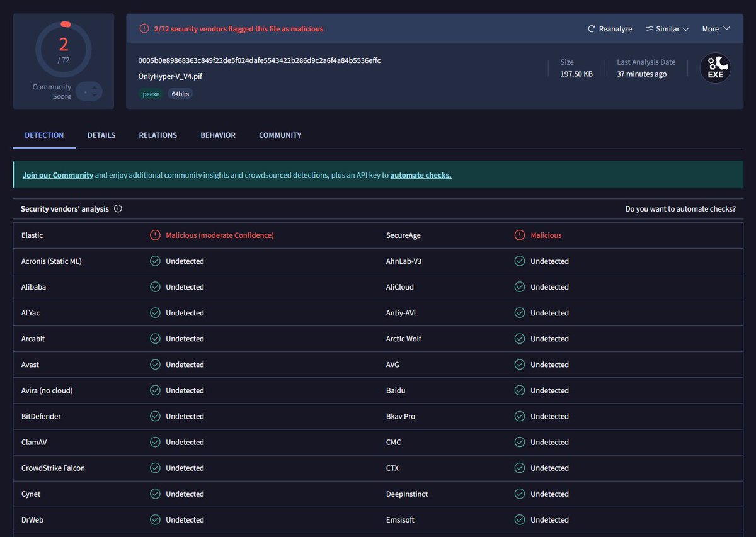Click the Avira (no cloud) undetected check icon
This screenshot has width=756, height=537.
(155, 390)
